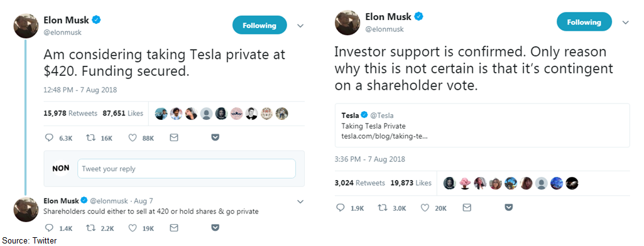Viewport: 644px width, 246px height.
Task: Reply to the Investor support tweet
Action: [341, 208]
